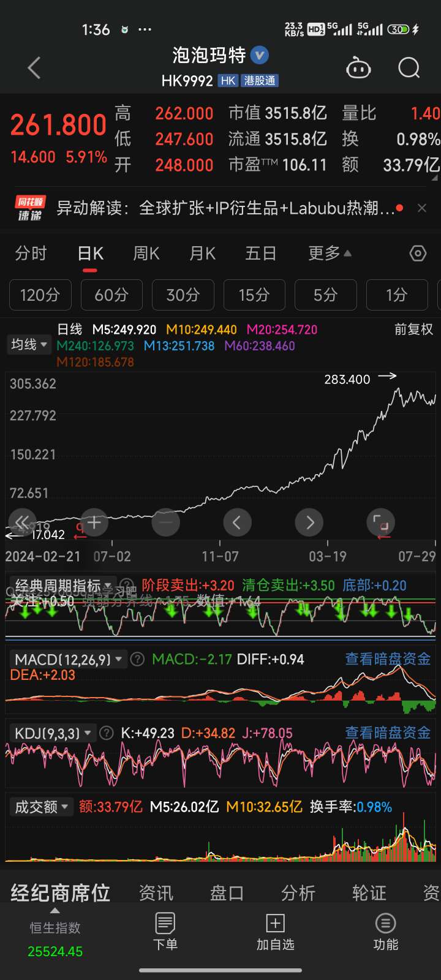The width and height of the screenshot is (441, 980).
Task: Expand the 恒生指数 index panel
Action: point(55,912)
